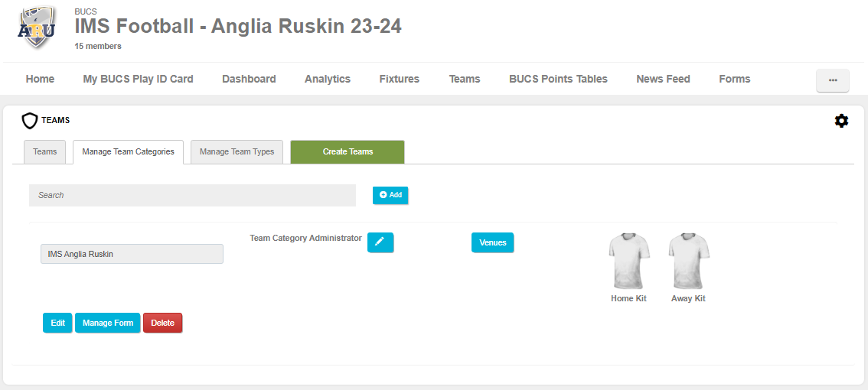The image size is (868, 390).
Task: Click the Away Kit shirt image
Action: (688, 261)
